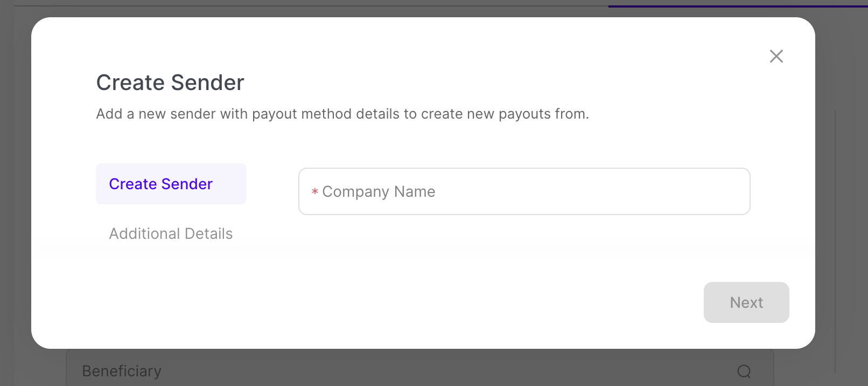Click the word 'Beneficiary' below the dialog
This screenshot has height=386, width=868.
[x=122, y=371]
